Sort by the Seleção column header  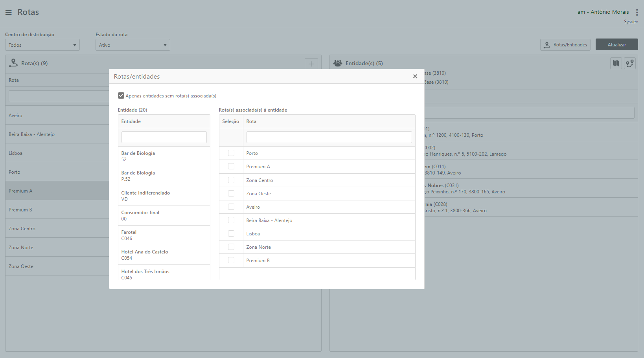click(231, 121)
